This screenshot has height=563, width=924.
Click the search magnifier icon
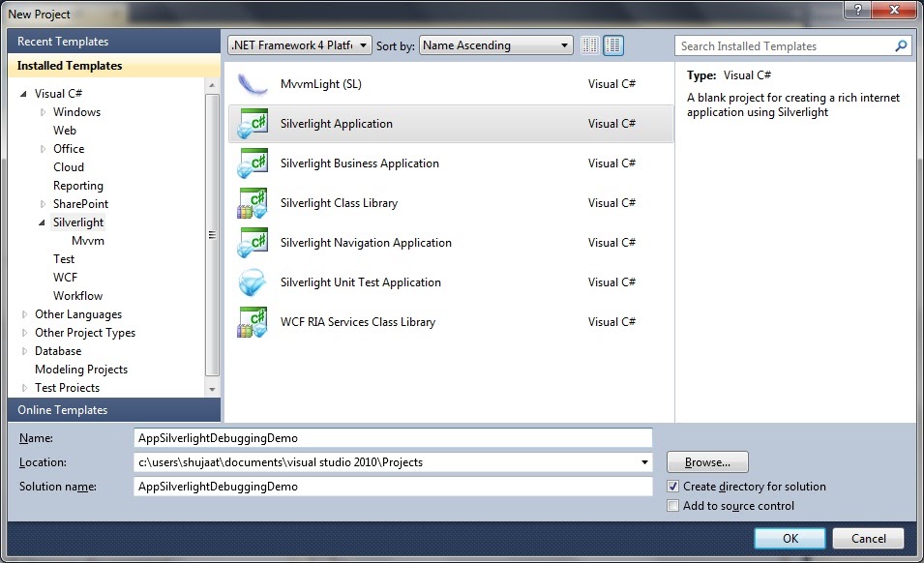(901, 45)
